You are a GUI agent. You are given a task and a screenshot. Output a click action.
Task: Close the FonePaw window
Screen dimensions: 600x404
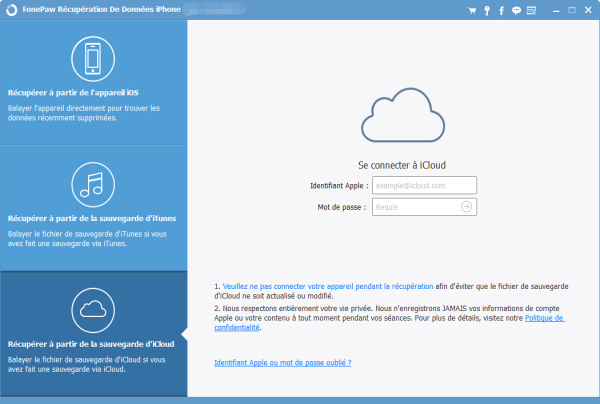(x=588, y=10)
